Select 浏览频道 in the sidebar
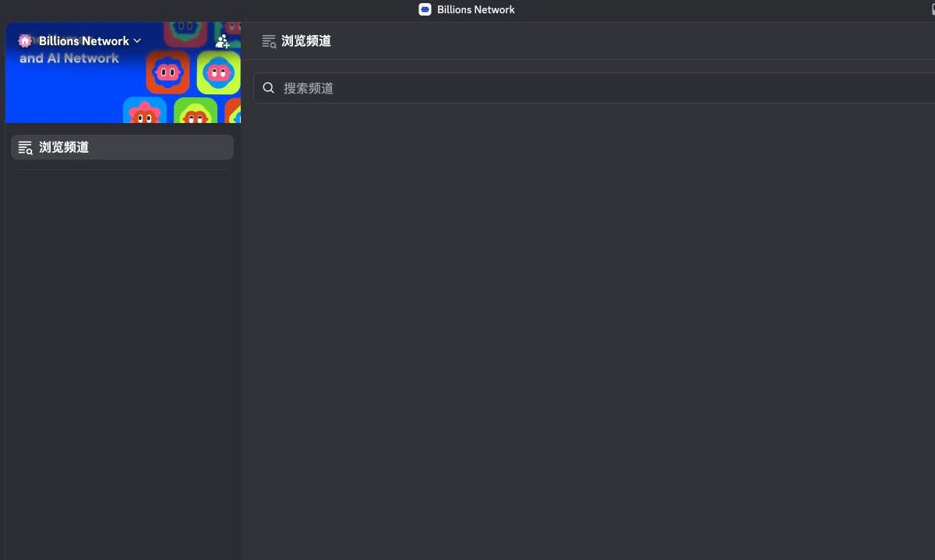 pos(122,147)
